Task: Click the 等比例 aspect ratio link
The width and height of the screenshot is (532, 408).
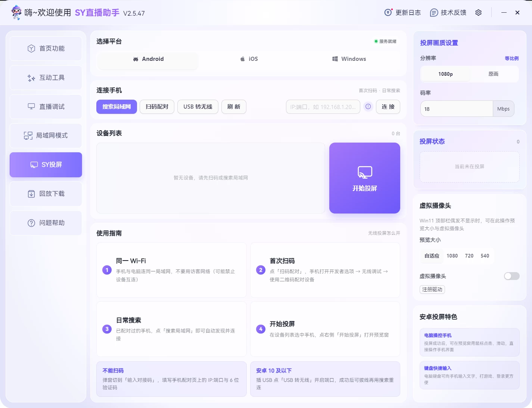Action: (x=511, y=59)
